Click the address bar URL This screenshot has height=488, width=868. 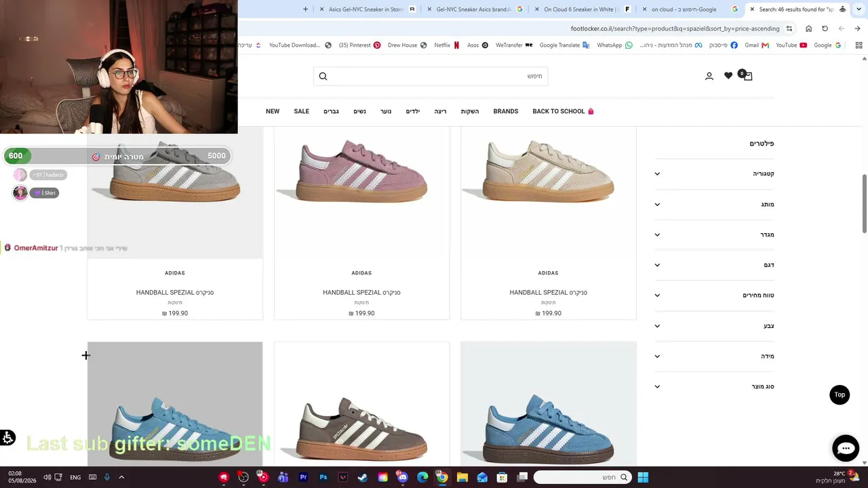(x=675, y=28)
